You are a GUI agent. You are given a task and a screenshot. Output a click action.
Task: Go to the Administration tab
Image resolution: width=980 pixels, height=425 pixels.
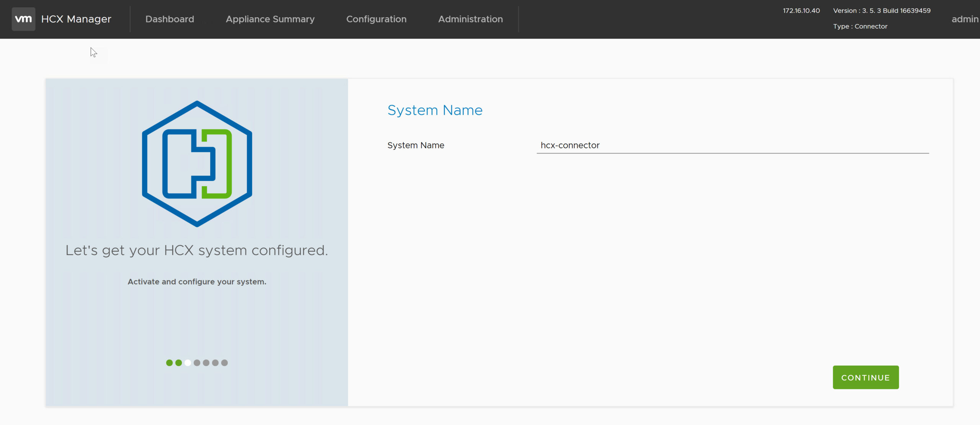pyautogui.click(x=470, y=19)
